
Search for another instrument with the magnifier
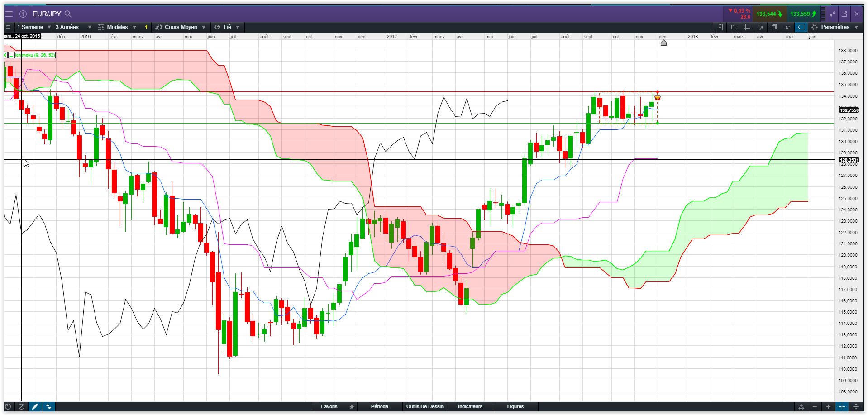(68, 14)
